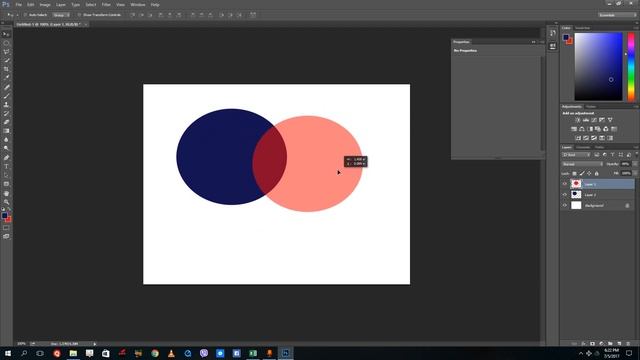Open the Windows Start menu
Viewport: 640px width, 360px height.
tap(8, 353)
